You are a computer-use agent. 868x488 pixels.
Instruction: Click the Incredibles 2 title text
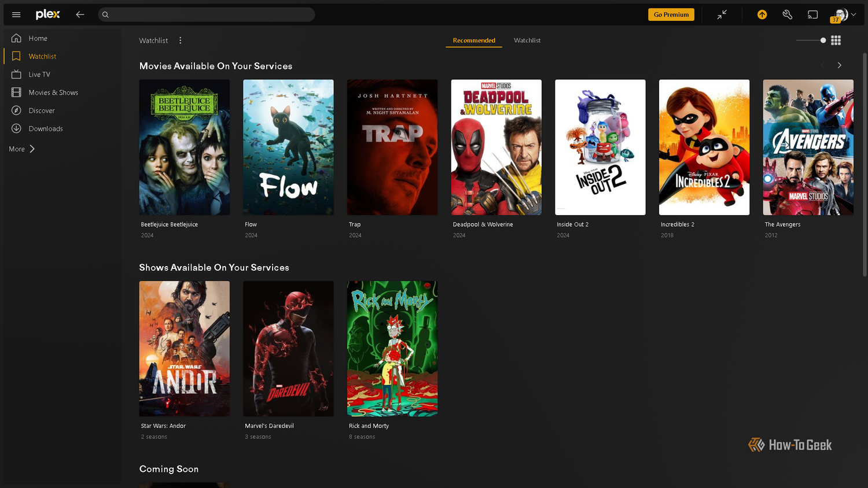click(x=677, y=224)
